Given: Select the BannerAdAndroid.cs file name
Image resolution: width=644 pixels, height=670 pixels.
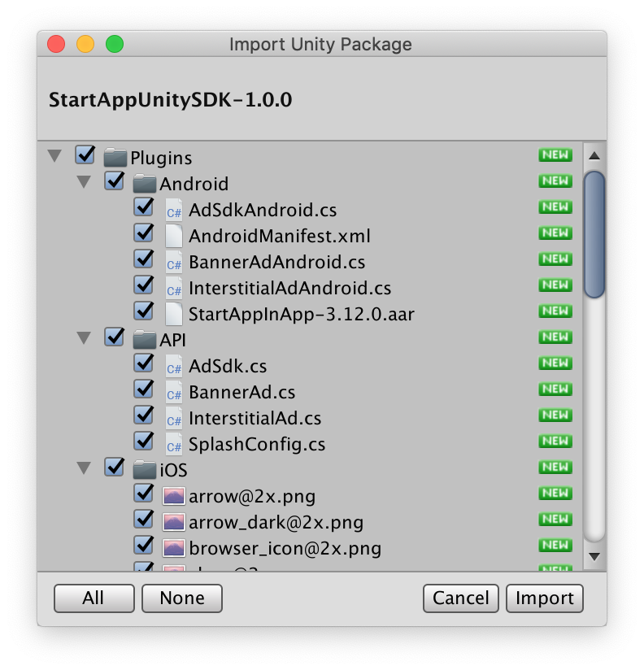Looking at the screenshot, I should point(277,262).
